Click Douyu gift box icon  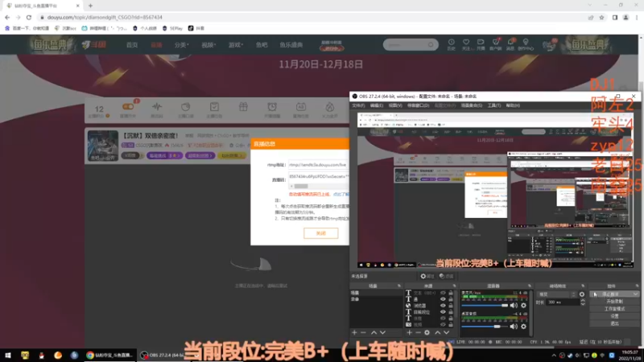pos(243,107)
